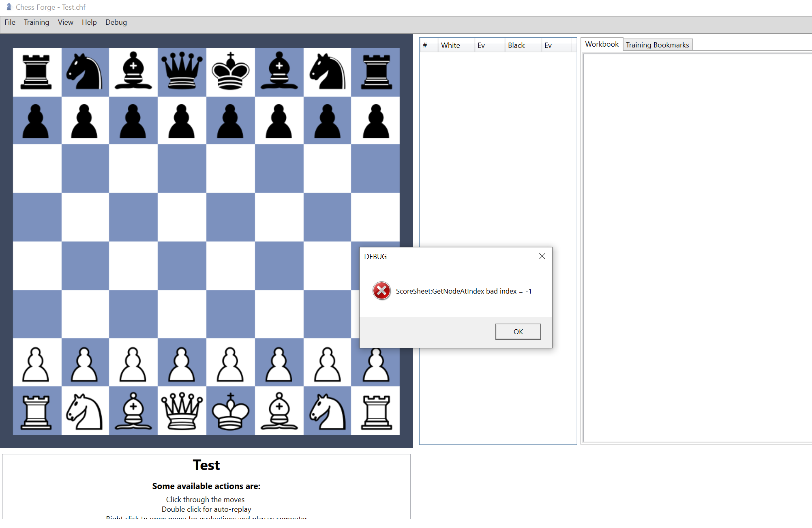The width and height of the screenshot is (812, 528).
Task: Select the black pawn on d7
Action: pos(182,121)
